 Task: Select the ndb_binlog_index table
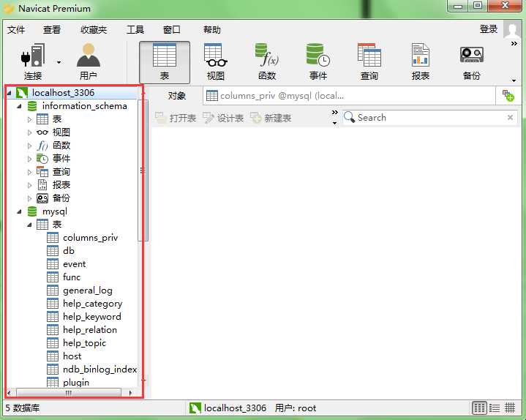tap(99, 370)
